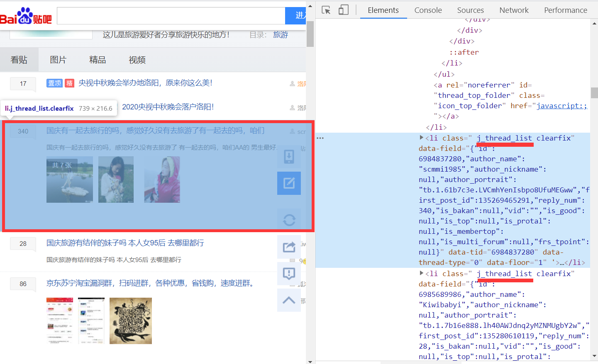Click the red 精 badge
This screenshot has width=598, height=364.
[x=70, y=83]
